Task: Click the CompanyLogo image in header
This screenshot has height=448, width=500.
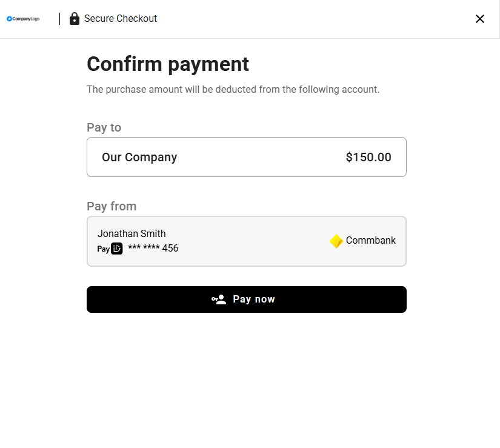Action: click(x=23, y=19)
